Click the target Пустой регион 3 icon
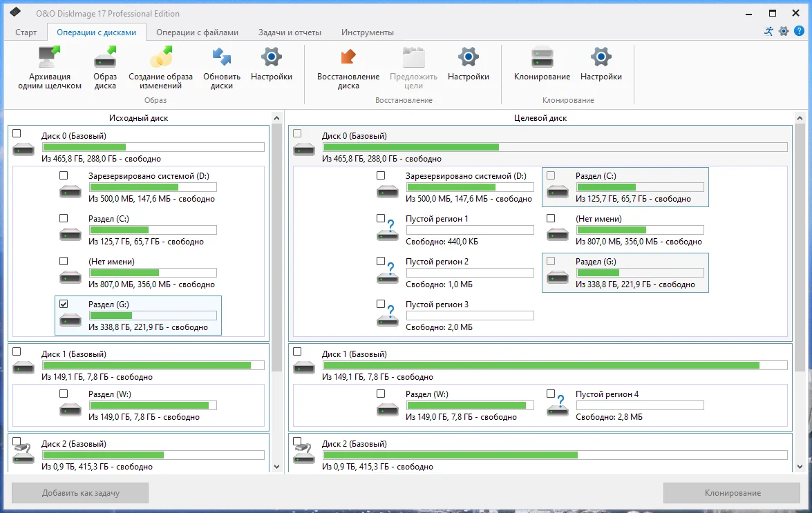Screen dimensions: 812x513 click(x=388, y=317)
